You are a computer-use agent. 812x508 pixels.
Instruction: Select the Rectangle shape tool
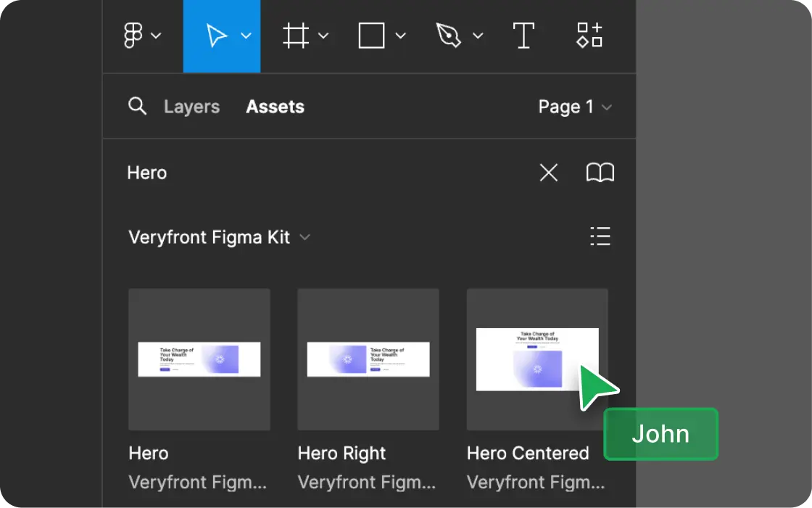pos(371,36)
